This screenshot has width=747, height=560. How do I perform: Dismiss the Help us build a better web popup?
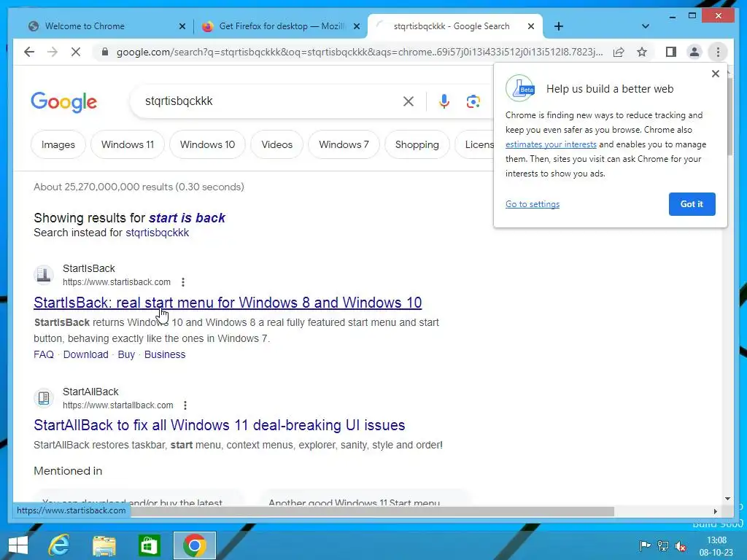pyautogui.click(x=715, y=74)
